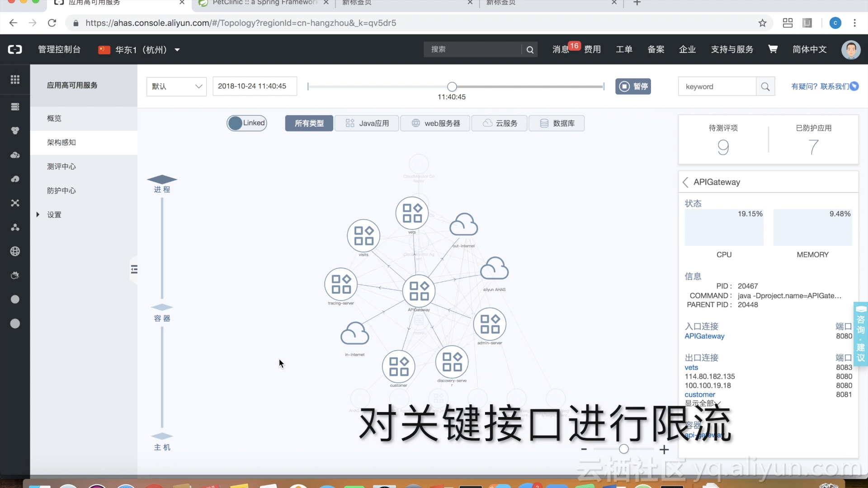Click the discovery-server node icon
The height and width of the screenshot is (488, 868).
click(452, 362)
